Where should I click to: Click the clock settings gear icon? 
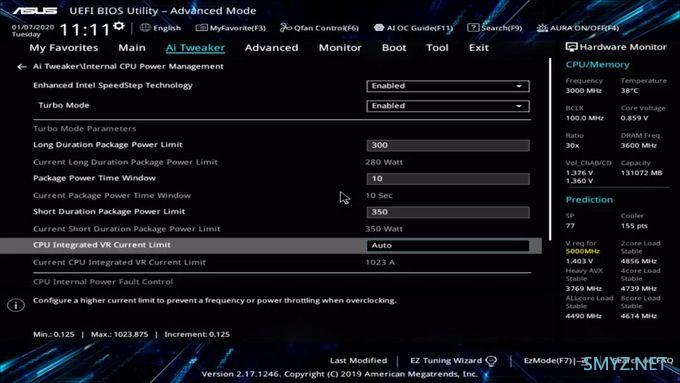(118, 26)
